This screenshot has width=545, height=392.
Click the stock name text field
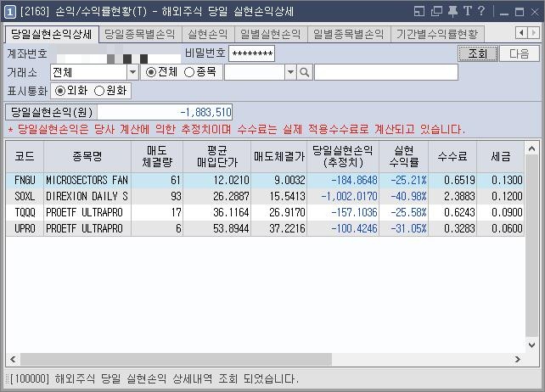[386, 72]
